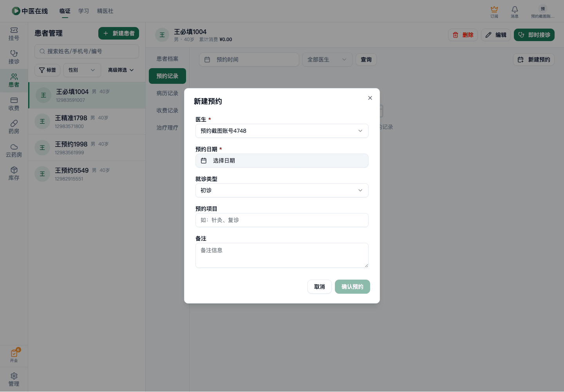Click the 删除 delete button
The height and width of the screenshot is (392, 564).
tap(463, 35)
